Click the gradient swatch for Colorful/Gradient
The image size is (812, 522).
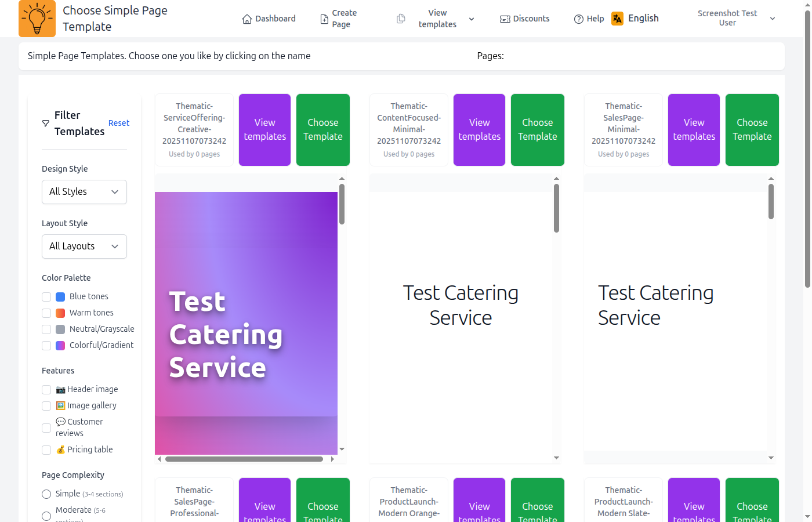click(60, 346)
